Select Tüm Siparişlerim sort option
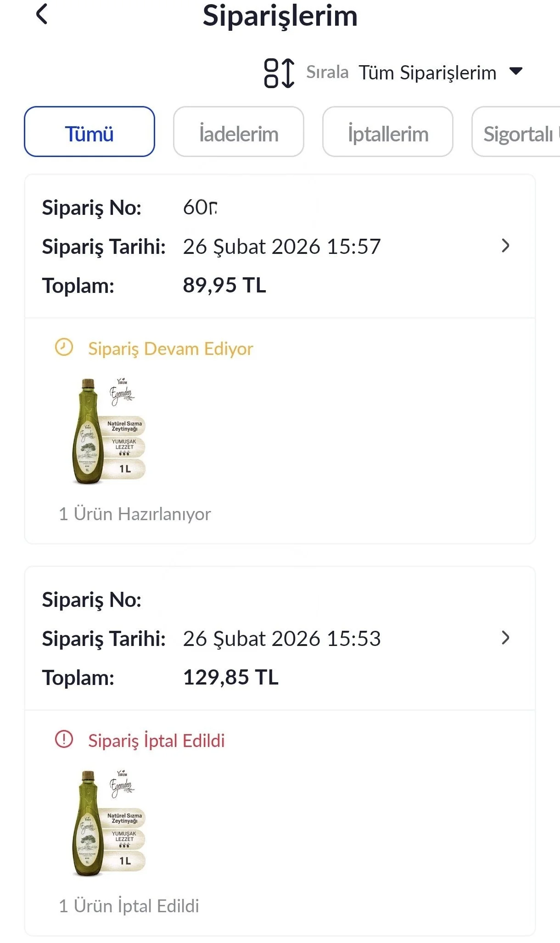The width and height of the screenshot is (560, 943). (x=427, y=73)
